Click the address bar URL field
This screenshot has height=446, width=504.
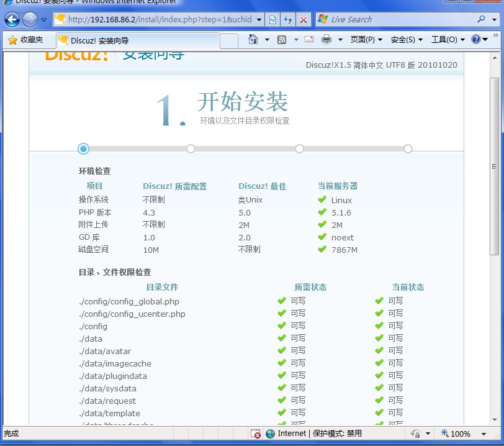point(157,20)
